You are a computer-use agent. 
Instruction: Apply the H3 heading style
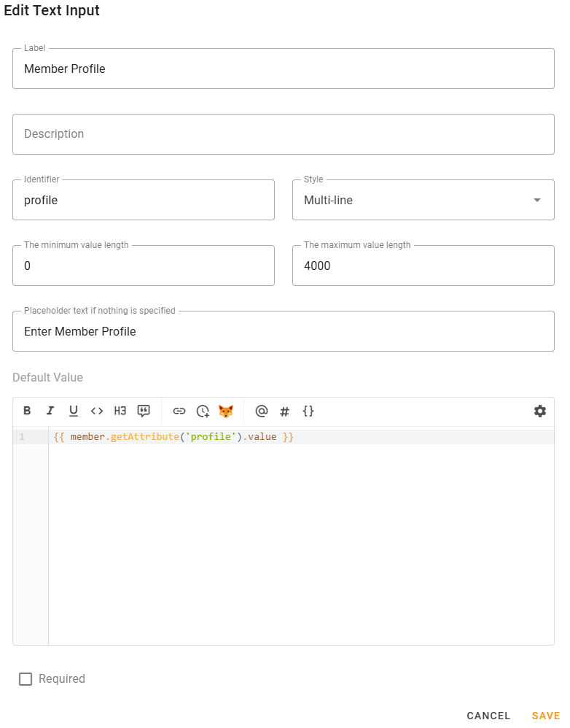[120, 411]
